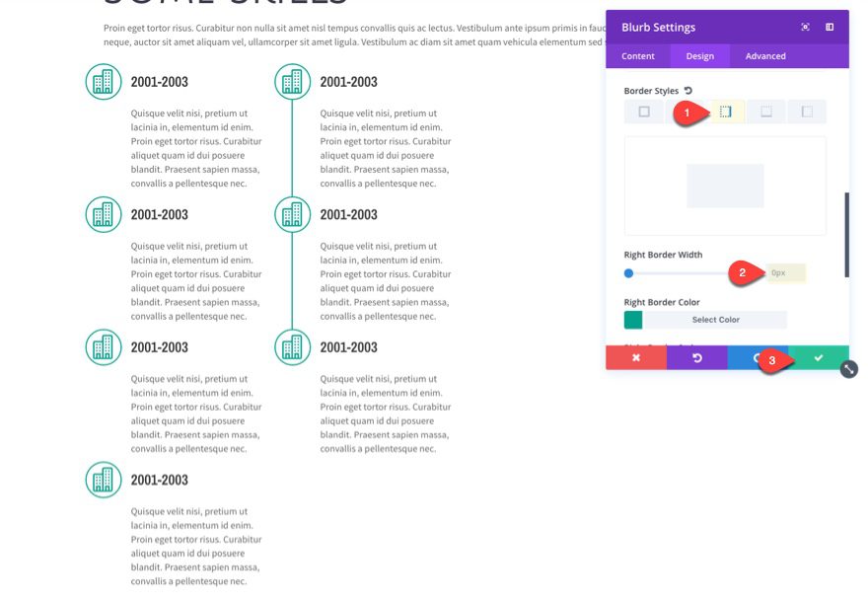Open the Advanced tab

point(765,56)
